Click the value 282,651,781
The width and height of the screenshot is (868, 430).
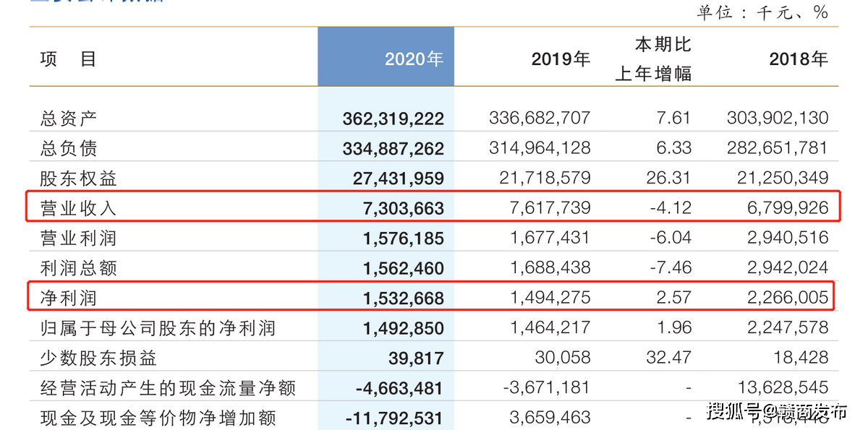[x=778, y=147]
